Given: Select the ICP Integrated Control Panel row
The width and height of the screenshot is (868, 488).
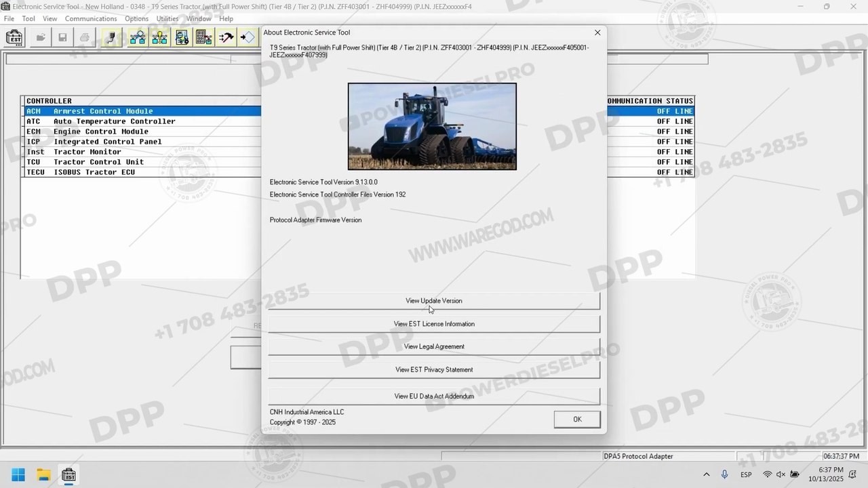Looking at the screenshot, I should point(142,142).
